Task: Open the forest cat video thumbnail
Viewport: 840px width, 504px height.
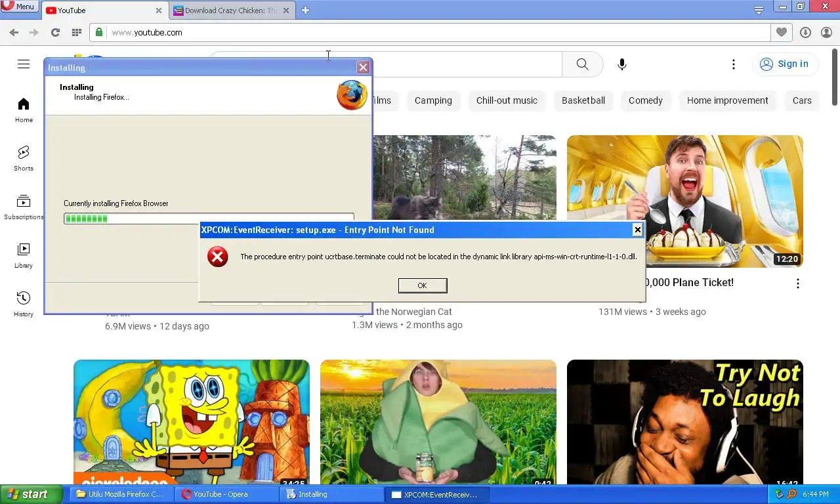Action: click(x=465, y=177)
